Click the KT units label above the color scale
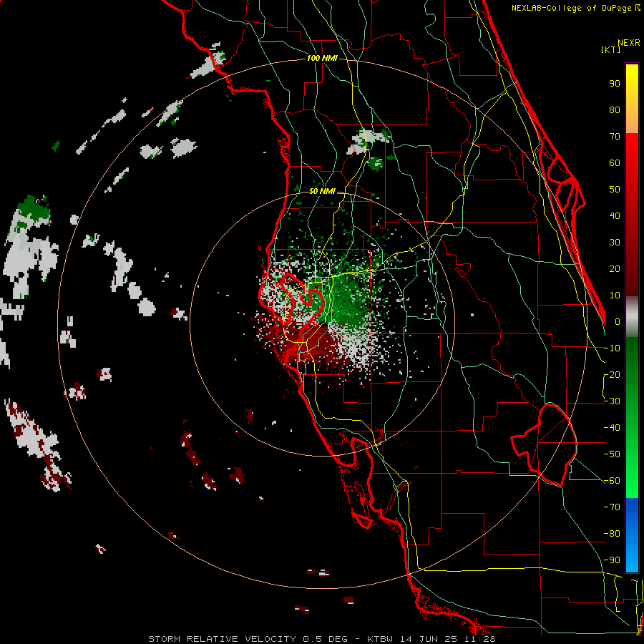The image size is (644, 644). click(x=611, y=49)
